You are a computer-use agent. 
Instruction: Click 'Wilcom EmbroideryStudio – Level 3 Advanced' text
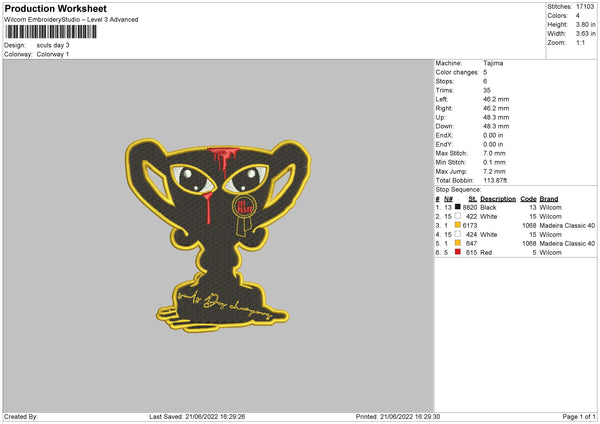click(x=71, y=20)
